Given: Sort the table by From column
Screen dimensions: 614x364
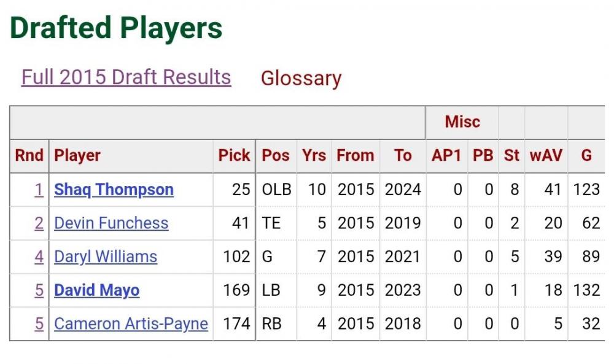Looking at the screenshot, I should coord(355,156).
